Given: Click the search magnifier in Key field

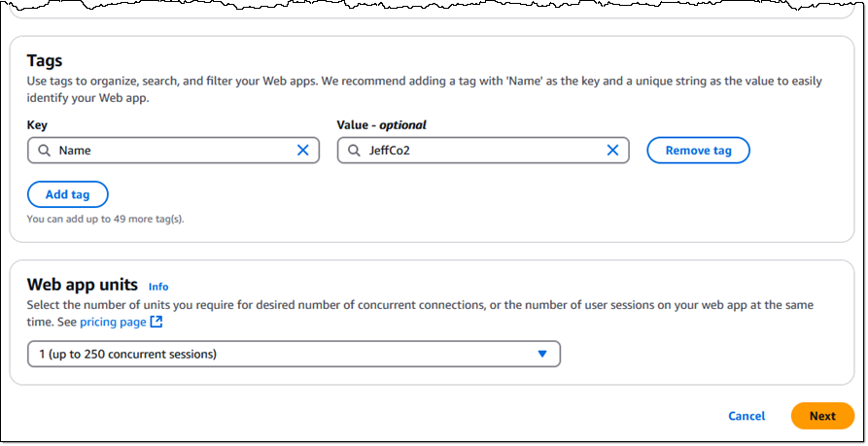Looking at the screenshot, I should (x=45, y=151).
